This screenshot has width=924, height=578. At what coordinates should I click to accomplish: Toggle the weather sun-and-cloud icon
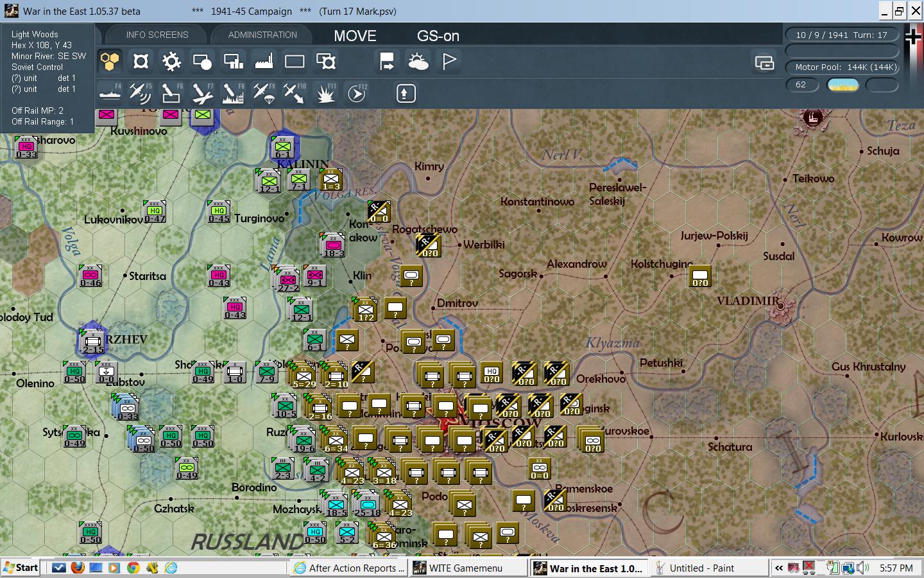(418, 62)
